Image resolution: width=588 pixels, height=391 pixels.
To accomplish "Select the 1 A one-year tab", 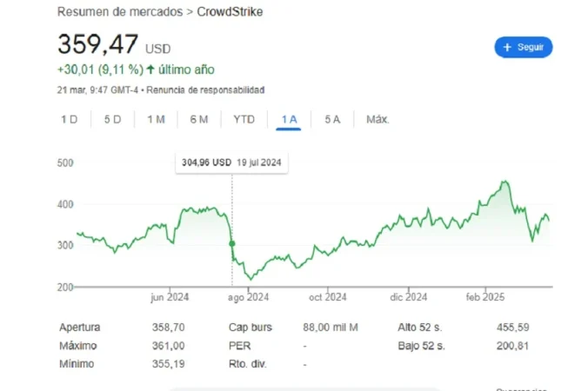I will pos(289,120).
